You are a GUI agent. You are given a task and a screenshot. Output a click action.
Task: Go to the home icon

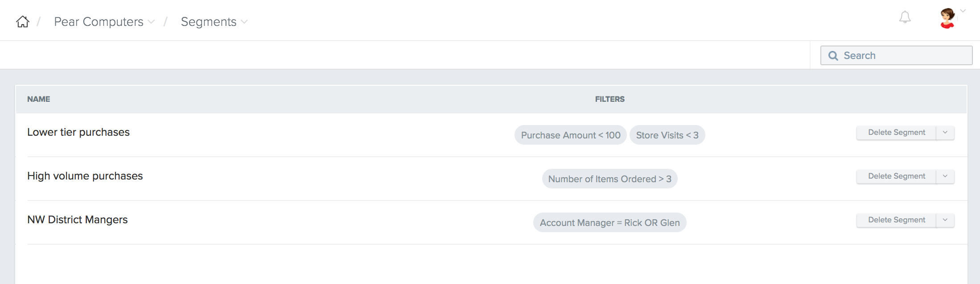[23, 21]
